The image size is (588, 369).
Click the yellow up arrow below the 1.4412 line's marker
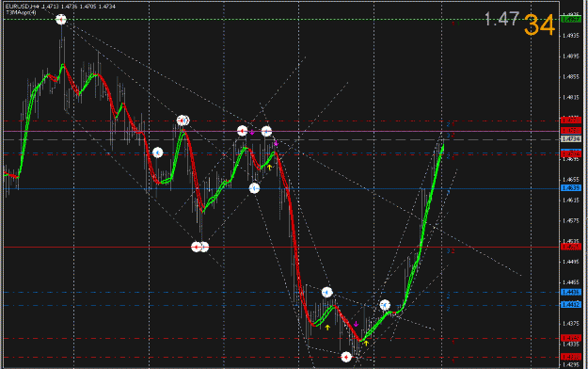(x=327, y=328)
